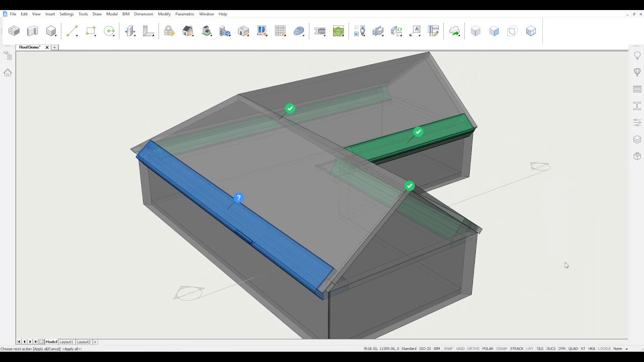Close the RoofDemo document tab
Viewport: 644px width, 362px height.
click(47, 47)
